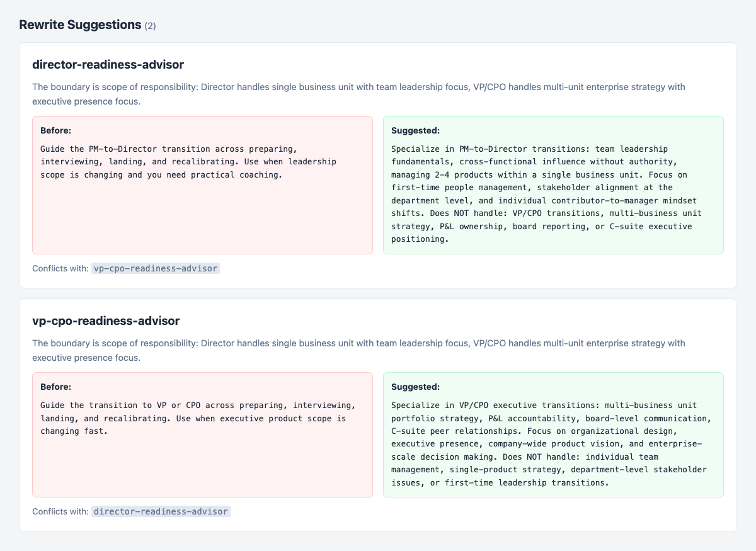Click the vp-cpo-readiness-advisor conflict tag

[156, 268]
